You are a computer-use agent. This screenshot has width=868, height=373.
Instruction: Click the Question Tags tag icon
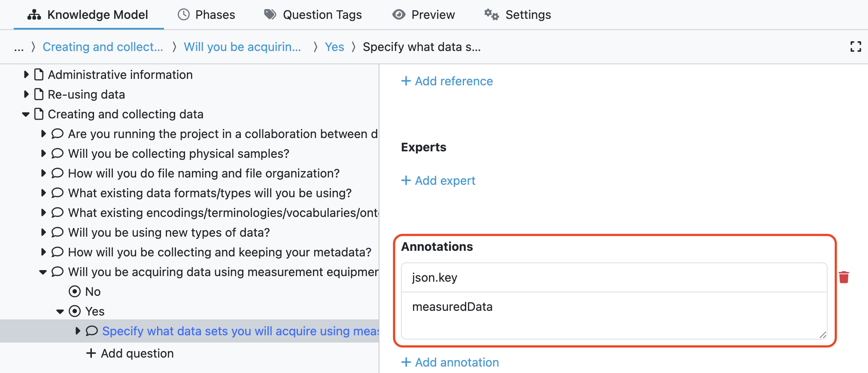[270, 15]
